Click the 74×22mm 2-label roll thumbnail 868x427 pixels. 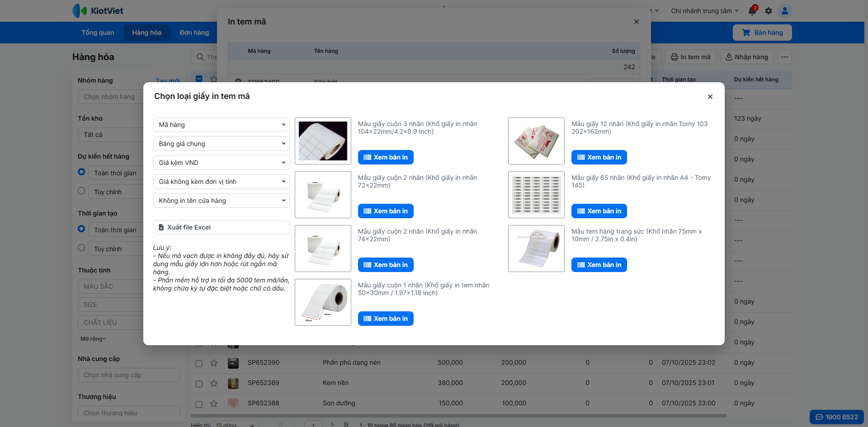323,249
